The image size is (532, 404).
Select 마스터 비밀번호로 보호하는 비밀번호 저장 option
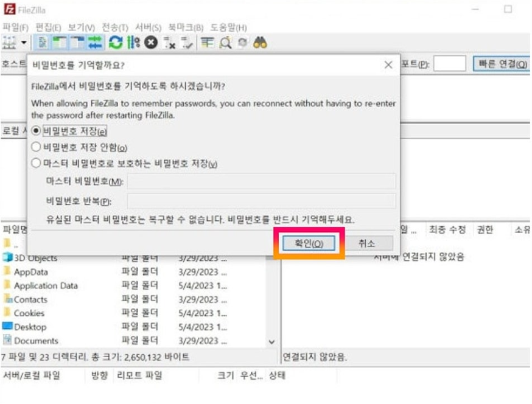point(36,163)
